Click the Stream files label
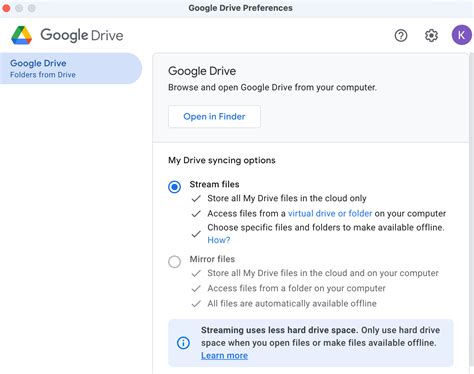Image resolution: width=474 pixels, height=374 pixels. pyautogui.click(x=214, y=184)
